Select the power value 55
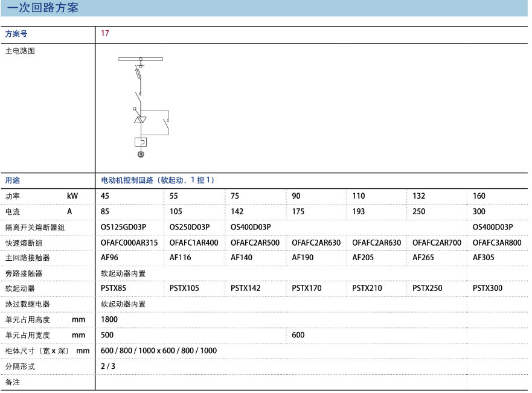532x393 pixels. [174, 196]
